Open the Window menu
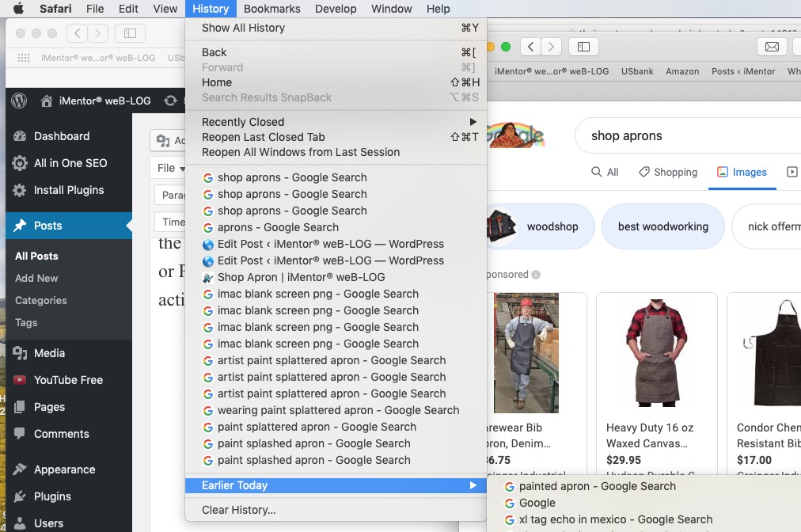 tap(391, 9)
